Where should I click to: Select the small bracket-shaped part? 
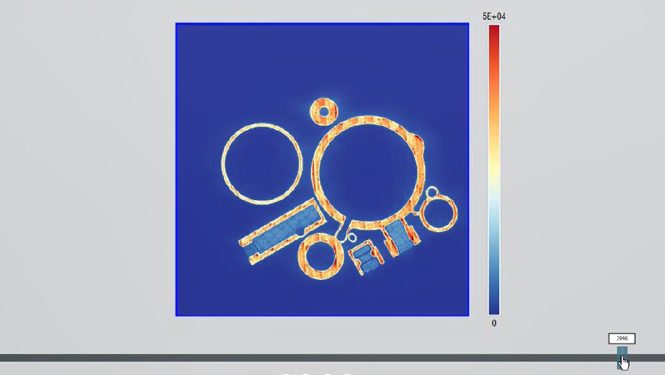click(x=366, y=256)
